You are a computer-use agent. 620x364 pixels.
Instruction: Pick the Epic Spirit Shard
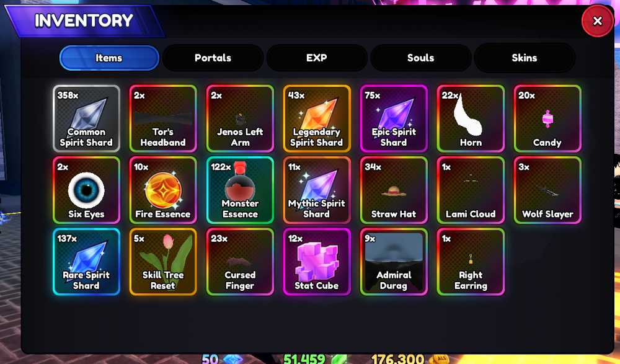tap(394, 118)
